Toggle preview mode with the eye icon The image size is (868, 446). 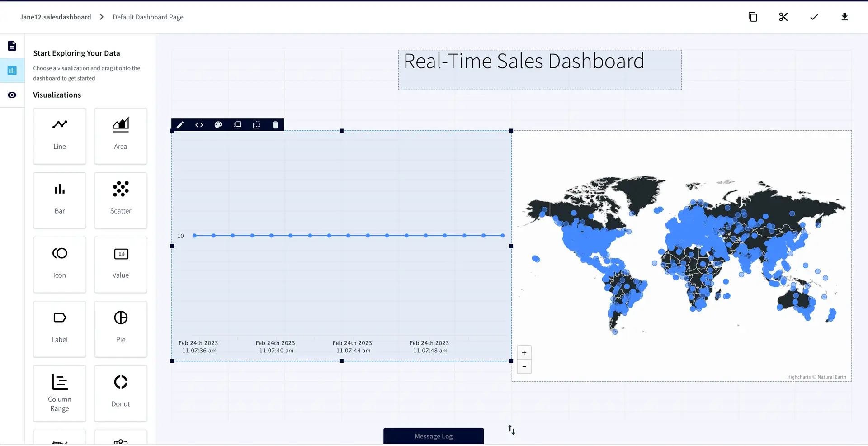[12, 95]
